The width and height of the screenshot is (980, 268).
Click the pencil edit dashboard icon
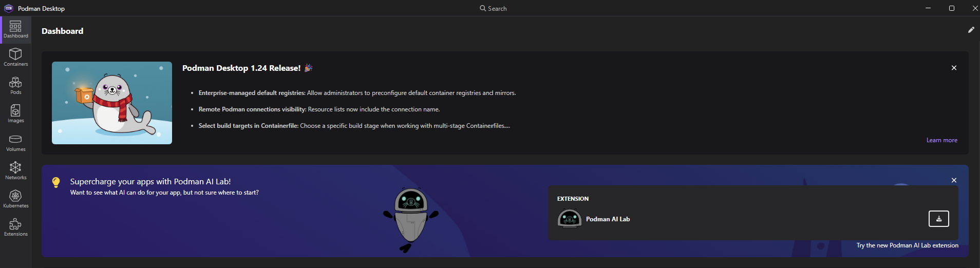pyautogui.click(x=971, y=30)
